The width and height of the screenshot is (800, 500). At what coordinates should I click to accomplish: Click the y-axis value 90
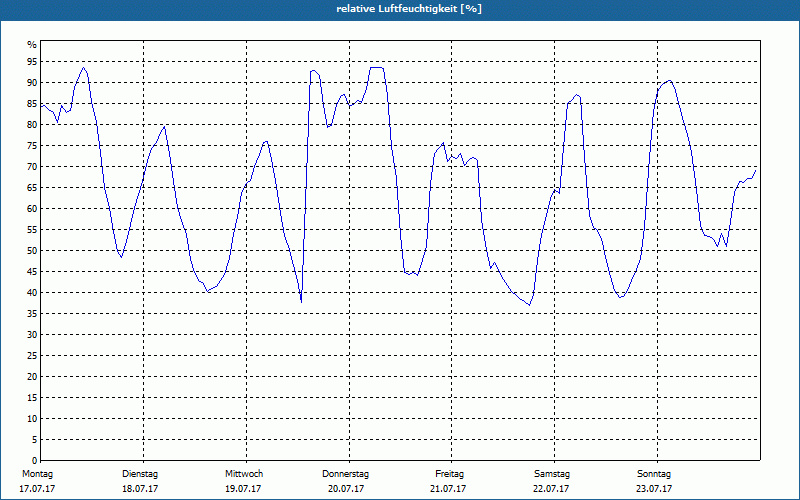pyautogui.click(x=32, y=83)
